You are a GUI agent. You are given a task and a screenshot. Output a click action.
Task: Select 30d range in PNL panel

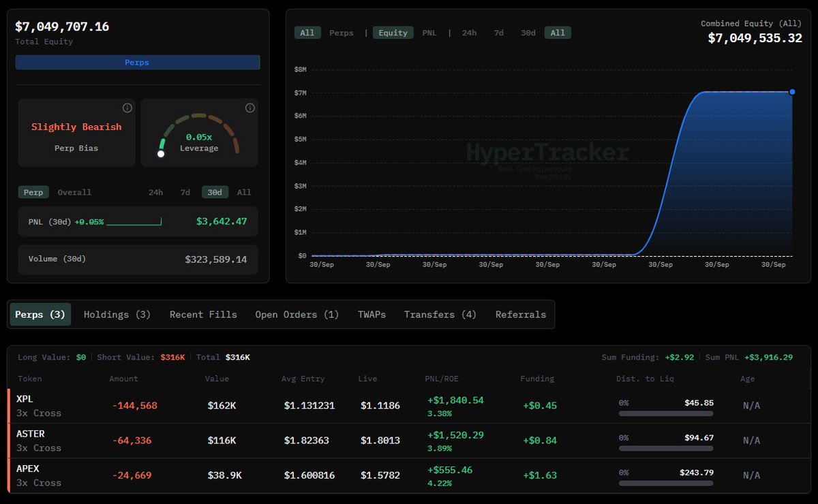click(x=215, y=192)
